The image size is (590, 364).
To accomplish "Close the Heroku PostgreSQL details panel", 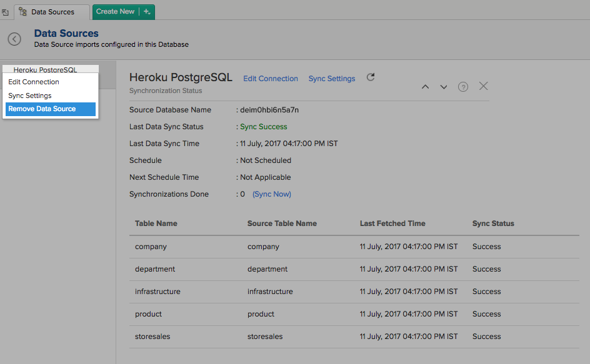I will click(x=483, y=86).
